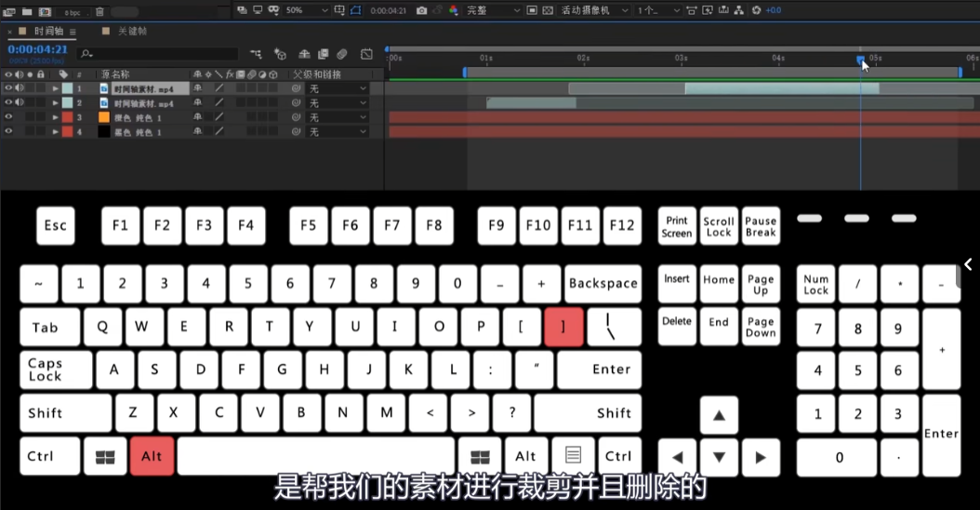Expand layer 4 properties triangle

[55, 132]
